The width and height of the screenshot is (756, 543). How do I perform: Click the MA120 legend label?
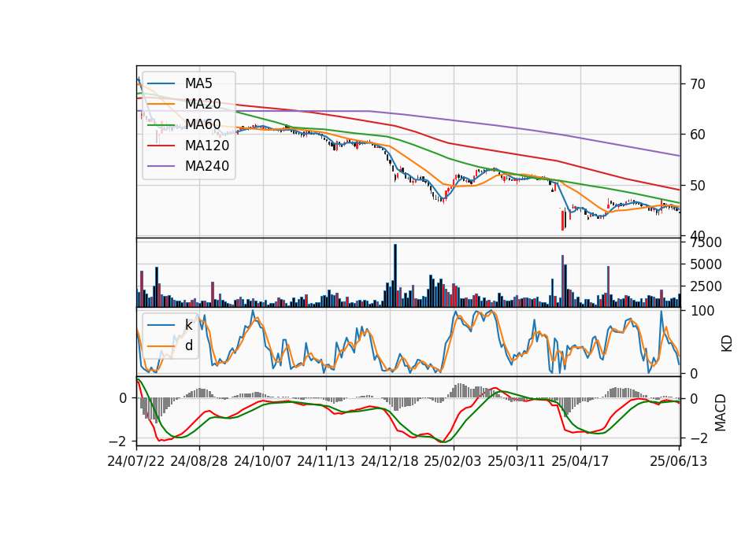tap(207, 146)
